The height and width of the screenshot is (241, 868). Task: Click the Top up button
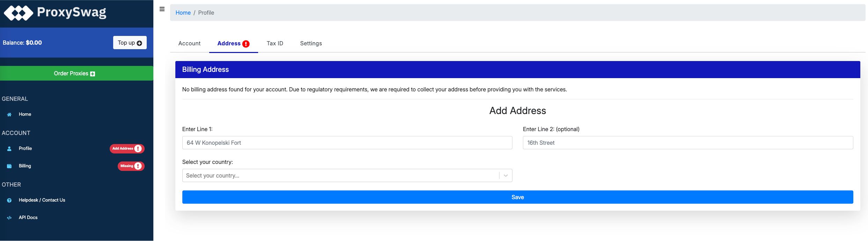tap(130, 43)
